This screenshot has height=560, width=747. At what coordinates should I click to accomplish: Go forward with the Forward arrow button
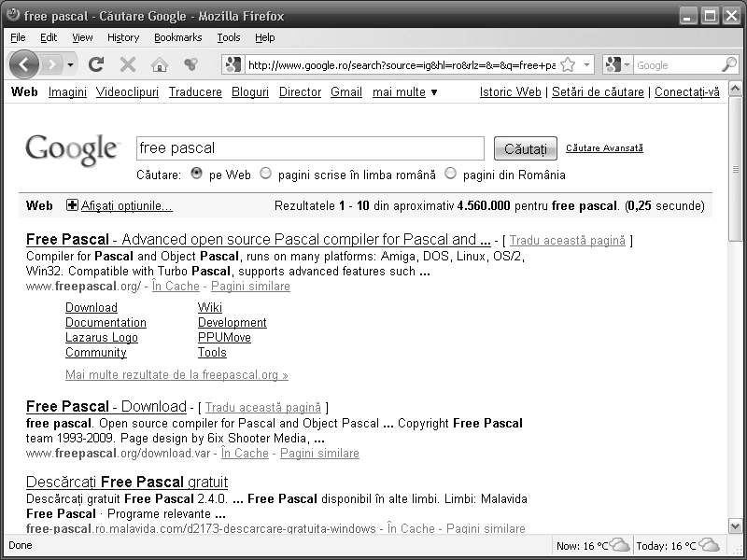coord(52,64)
